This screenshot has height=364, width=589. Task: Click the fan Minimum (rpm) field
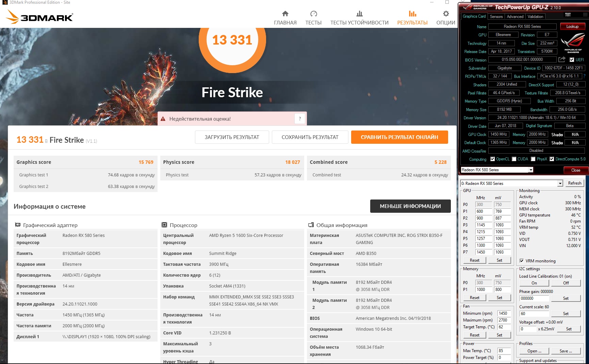click(x=504, y=313)
